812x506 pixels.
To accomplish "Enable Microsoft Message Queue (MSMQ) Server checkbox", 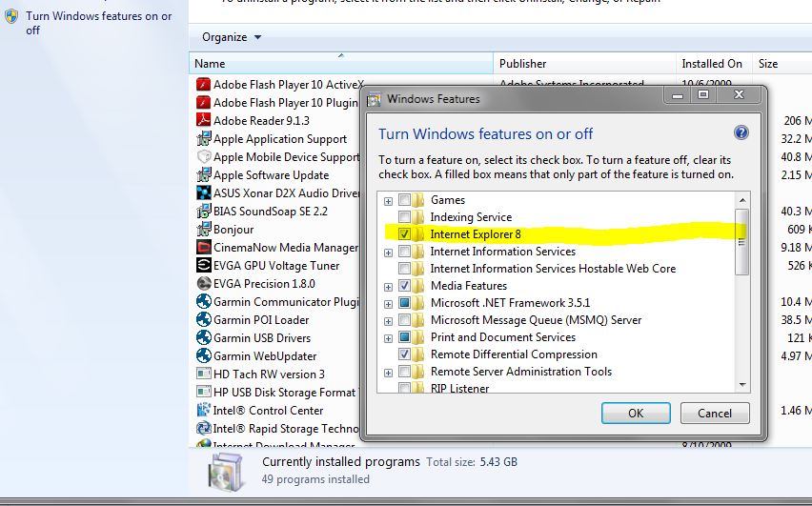I will (x=404, y=319).
